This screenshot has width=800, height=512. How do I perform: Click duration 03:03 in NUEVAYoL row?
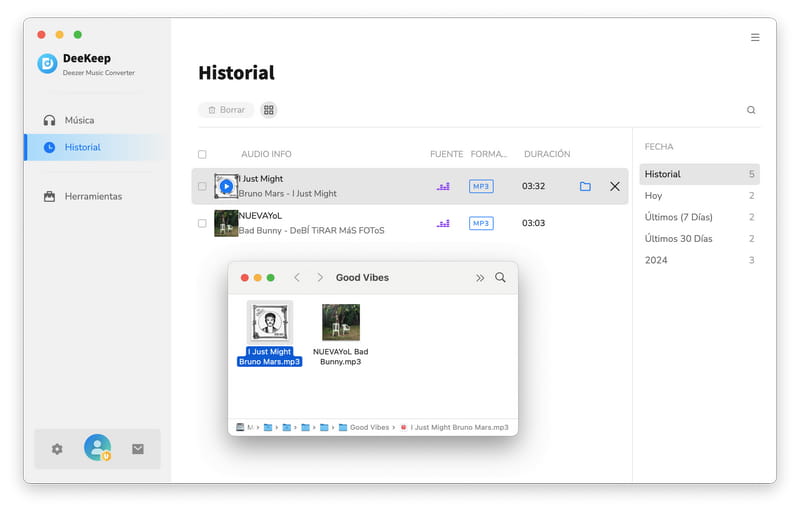coord(533,223)
